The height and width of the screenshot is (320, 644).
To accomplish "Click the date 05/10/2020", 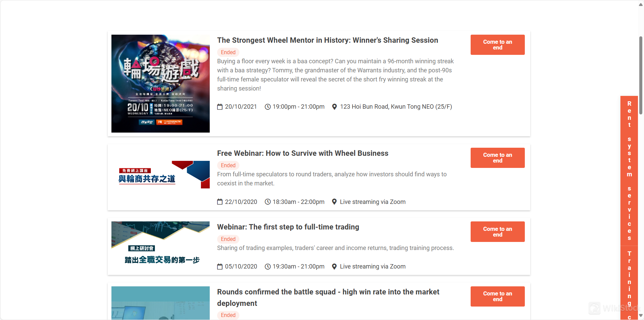I will click(x=241, y=266).
